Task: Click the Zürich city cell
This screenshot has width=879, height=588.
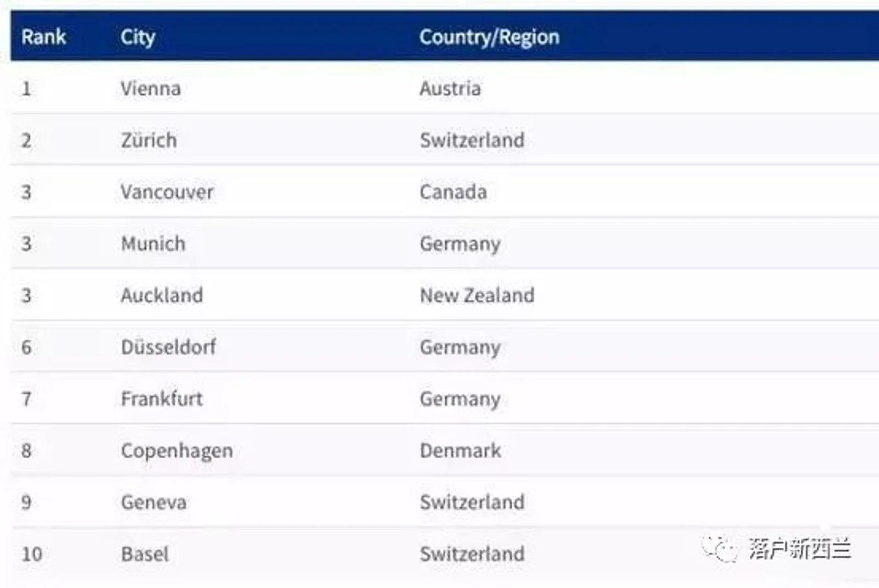Action: point(149,140)
